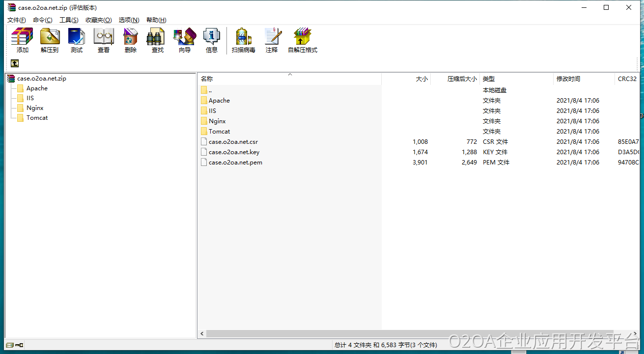Click the 添加 (Add) toolbar icon

point(22,40)
